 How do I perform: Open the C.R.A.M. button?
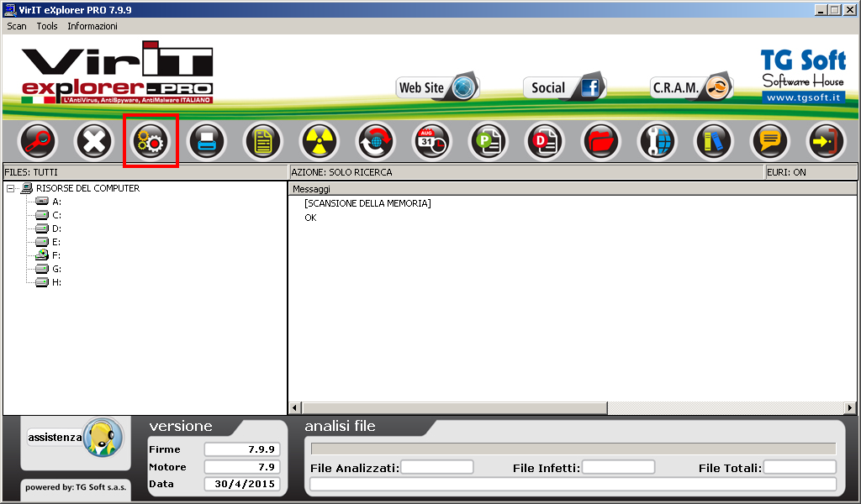pos(691,87)
